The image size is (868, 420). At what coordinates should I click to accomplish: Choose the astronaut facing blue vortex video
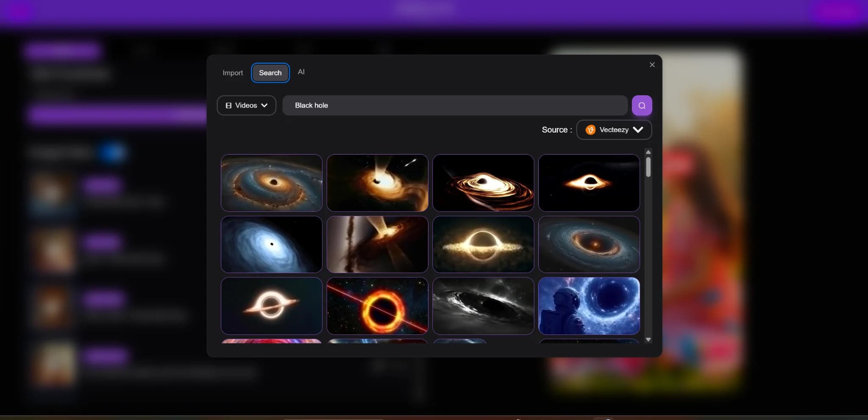(589, 306)
